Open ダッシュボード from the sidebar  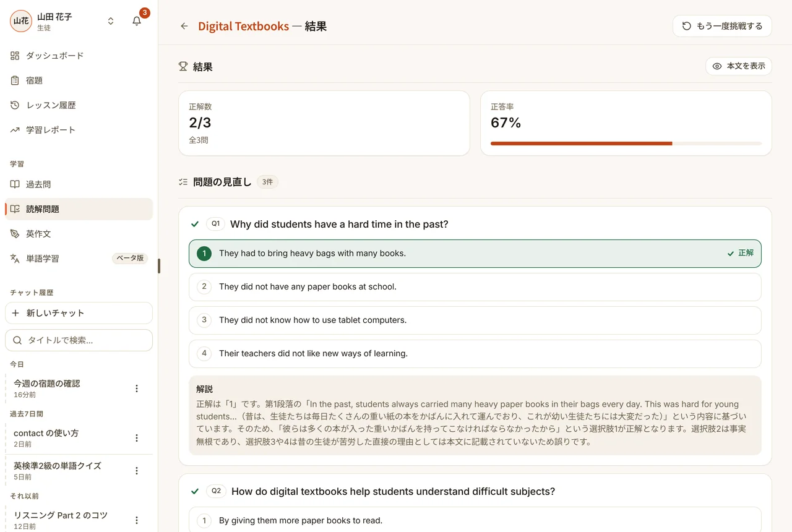click(79, 56)
